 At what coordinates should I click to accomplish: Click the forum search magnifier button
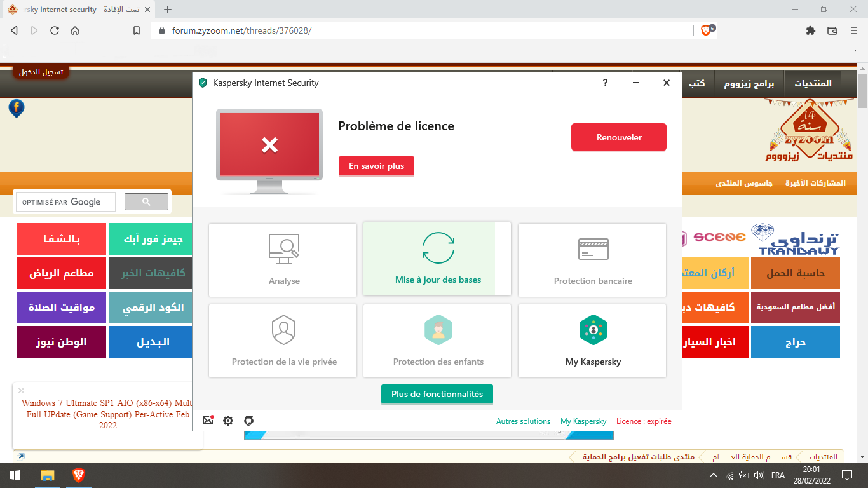(x=146, y=202)
